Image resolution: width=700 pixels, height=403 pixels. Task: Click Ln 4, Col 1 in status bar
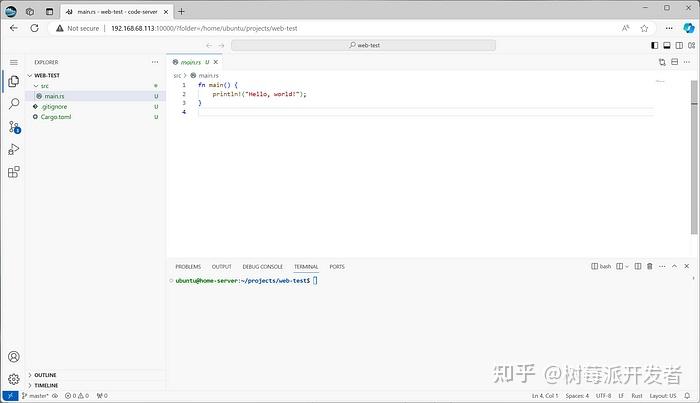545,395
